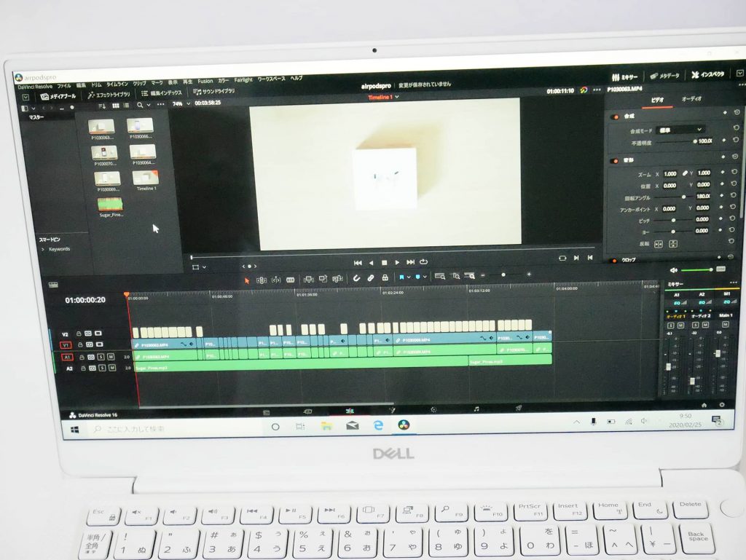Open the Timeline 1 name dropdown

tap(397, 97)
